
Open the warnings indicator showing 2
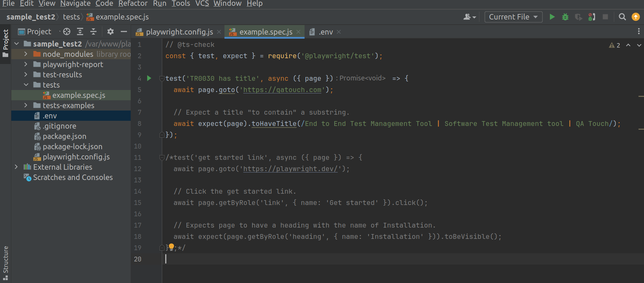point(615,45)
